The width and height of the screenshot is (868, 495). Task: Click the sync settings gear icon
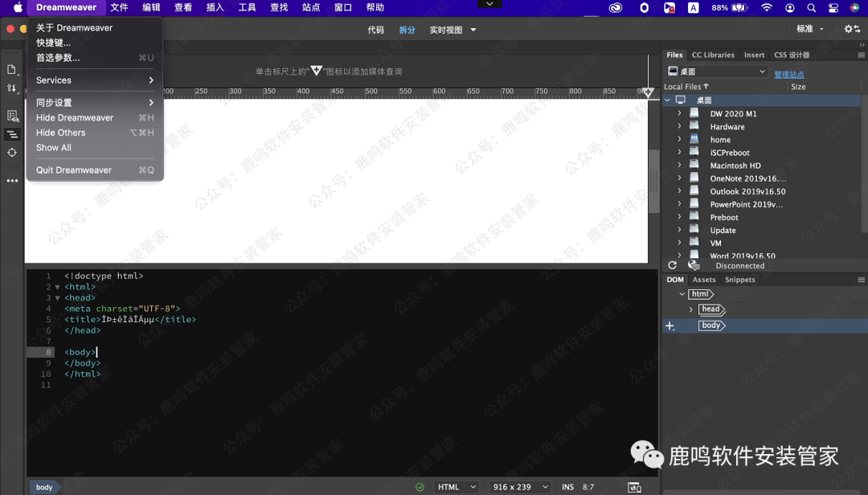tap(851, 29)
